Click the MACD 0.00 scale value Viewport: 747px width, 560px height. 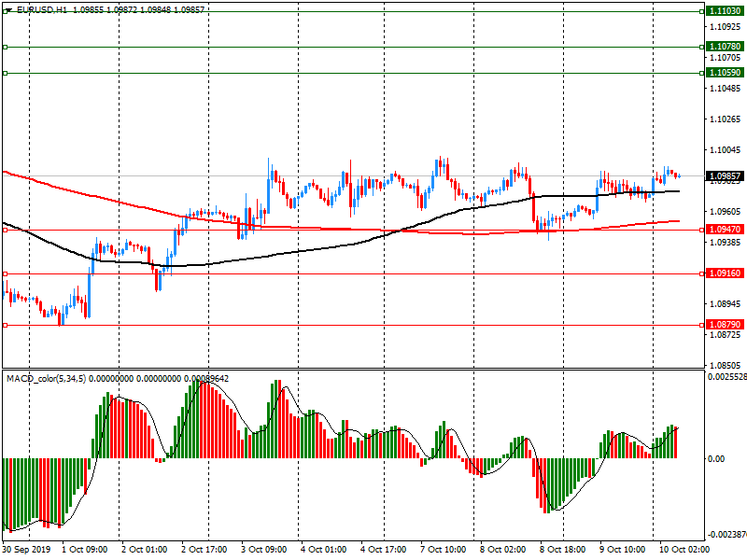(x=718, y=458)
